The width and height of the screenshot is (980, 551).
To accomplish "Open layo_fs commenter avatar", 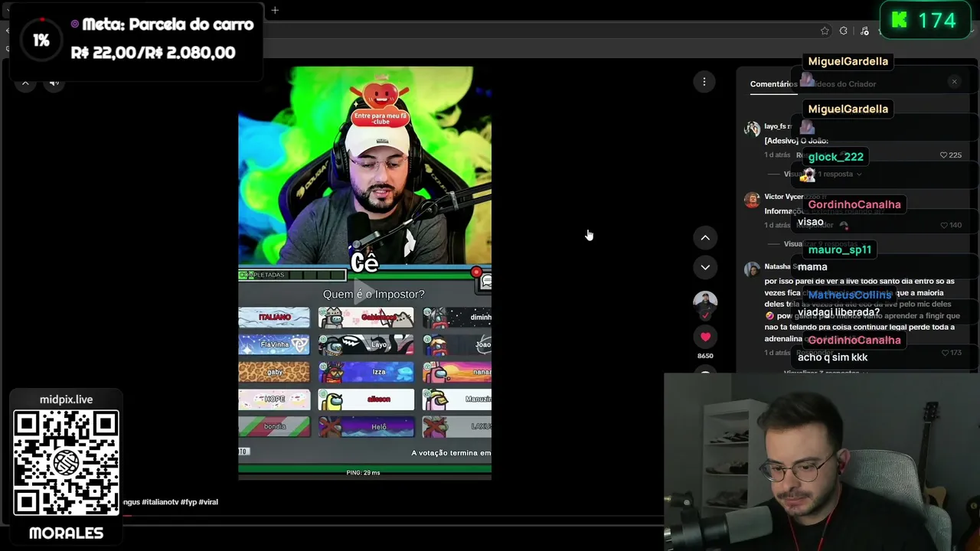I will (x=752, y=129).
